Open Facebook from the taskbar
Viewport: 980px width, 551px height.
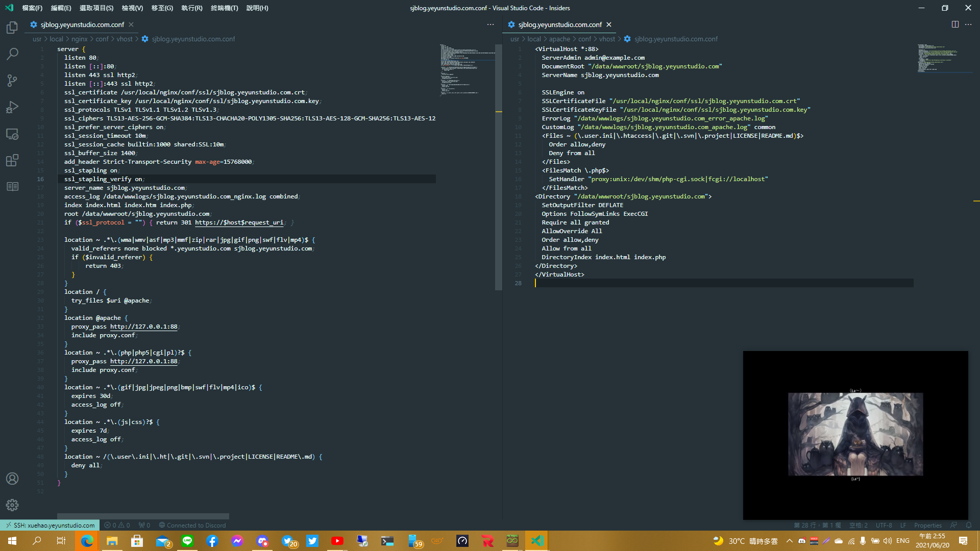click(212, 541)
